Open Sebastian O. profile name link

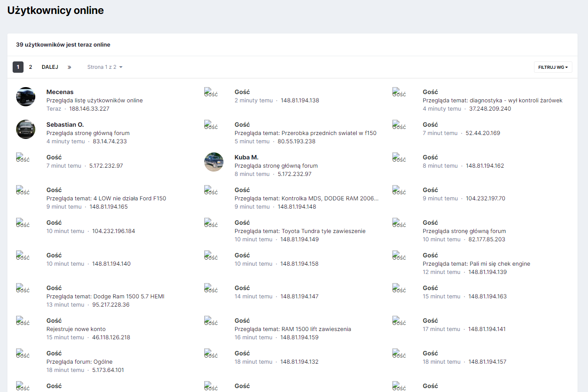point(65,125)
